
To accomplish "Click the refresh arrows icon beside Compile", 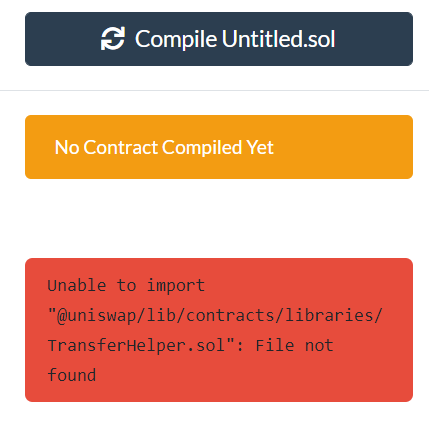I will (113, 39).
